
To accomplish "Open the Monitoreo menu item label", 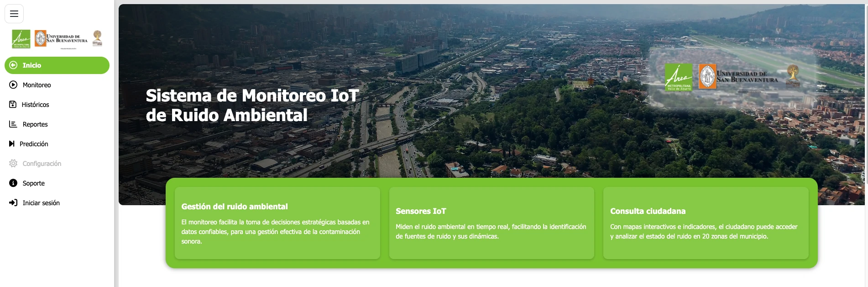I will coord(37,85).
